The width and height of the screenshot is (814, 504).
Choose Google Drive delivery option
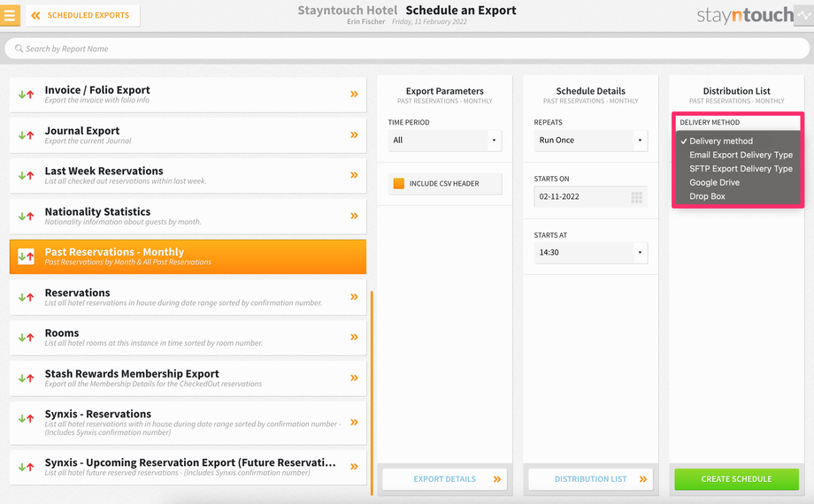pyautogui.click(x=714, y=183)
